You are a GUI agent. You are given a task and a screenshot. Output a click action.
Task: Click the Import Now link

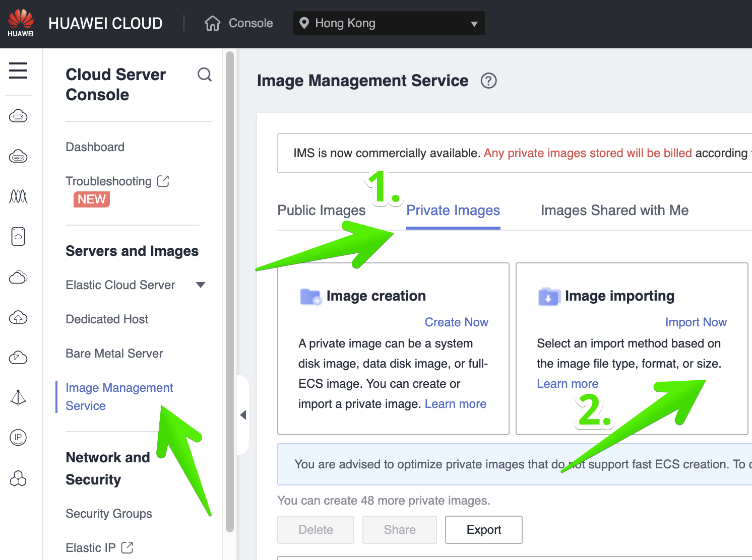coord(696,322)
